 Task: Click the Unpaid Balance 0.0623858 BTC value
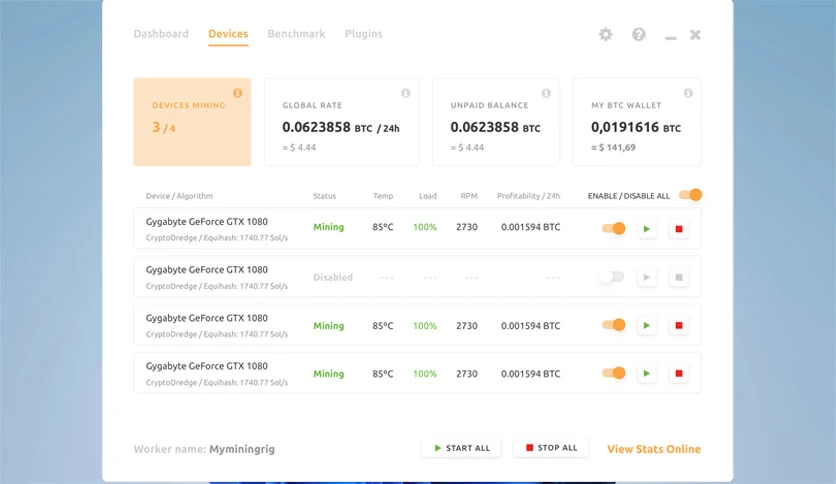pyautogui.click(x=495, y=127)
